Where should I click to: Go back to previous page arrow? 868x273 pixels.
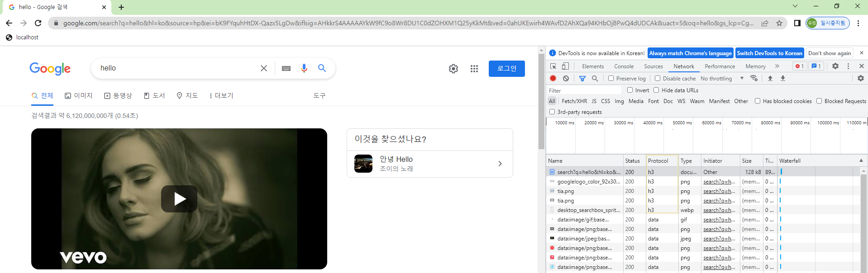[x=9, y=23]
